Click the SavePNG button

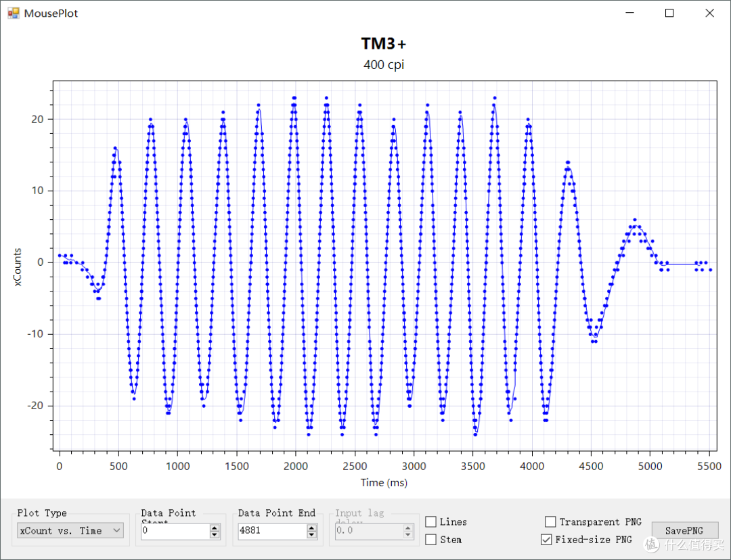[x=684, y=531]
